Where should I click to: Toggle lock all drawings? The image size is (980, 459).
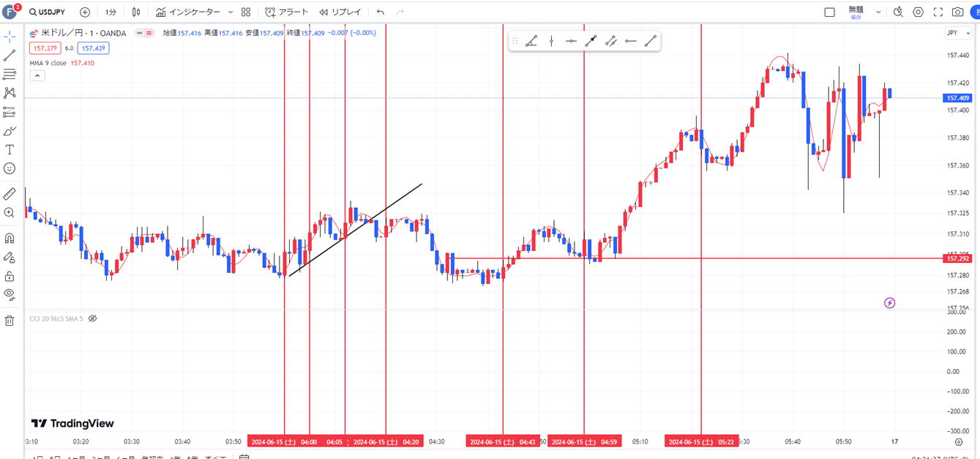click(10, 276)
